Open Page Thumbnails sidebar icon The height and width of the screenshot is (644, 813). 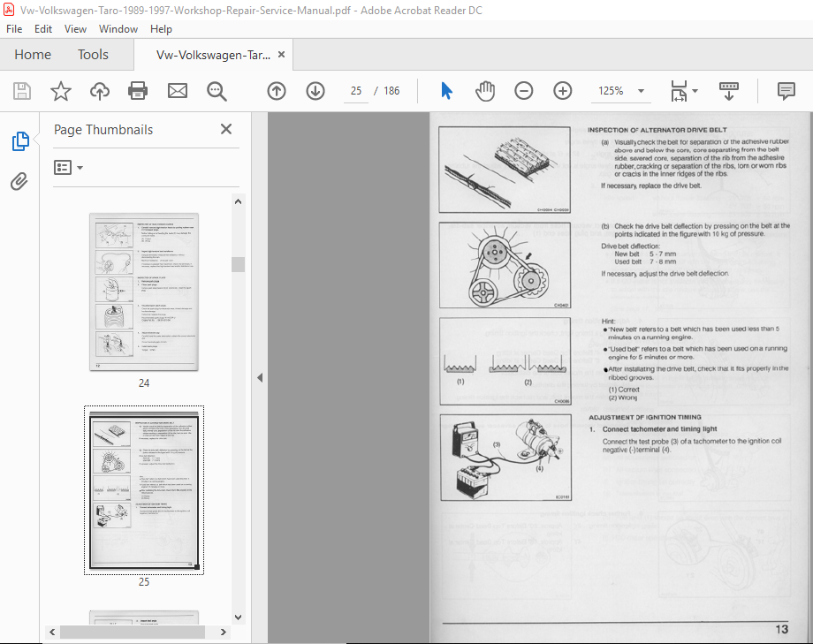[20, 141]
